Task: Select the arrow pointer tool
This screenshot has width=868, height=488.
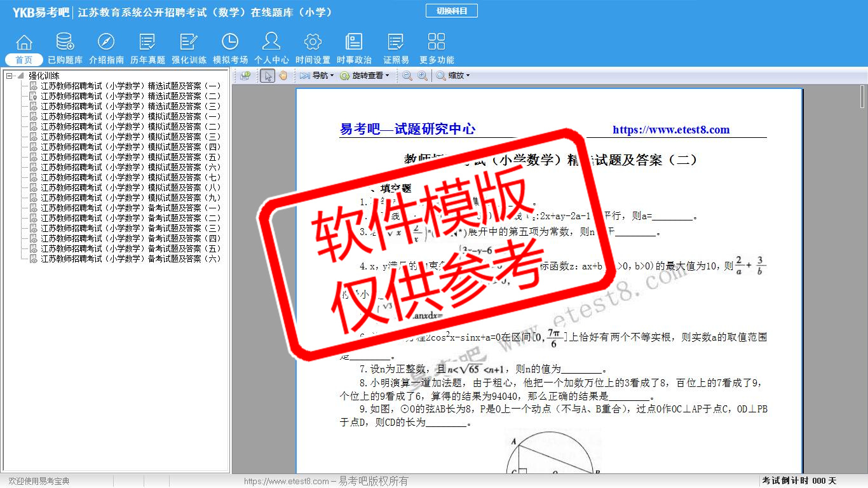Action: tap(268, 76)
